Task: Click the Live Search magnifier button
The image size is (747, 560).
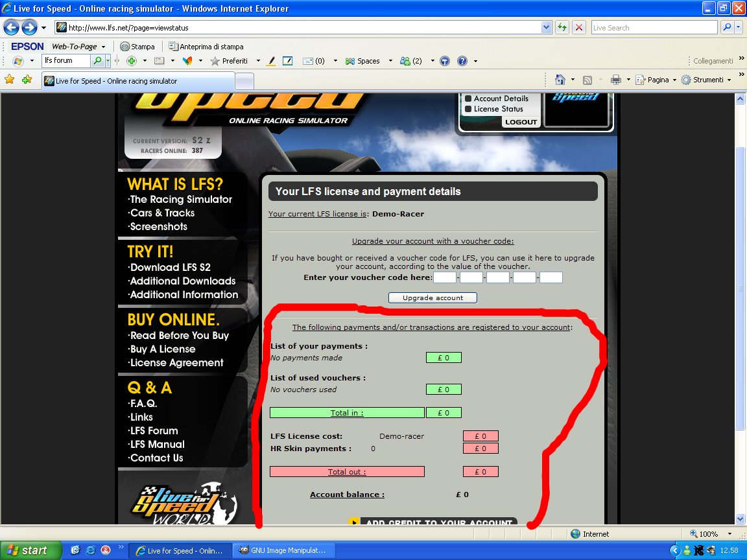Action: [x=727, y=28]
